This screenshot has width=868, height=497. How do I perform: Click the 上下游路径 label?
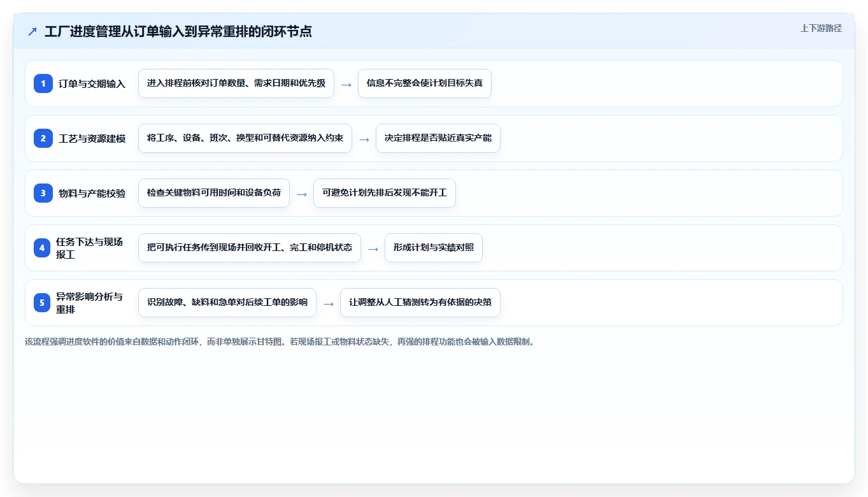[821, 28]
